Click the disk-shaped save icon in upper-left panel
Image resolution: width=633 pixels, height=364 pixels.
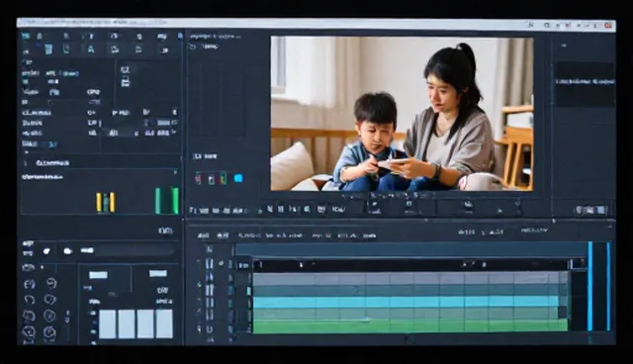pyautogui.click(x=126, y=83)
